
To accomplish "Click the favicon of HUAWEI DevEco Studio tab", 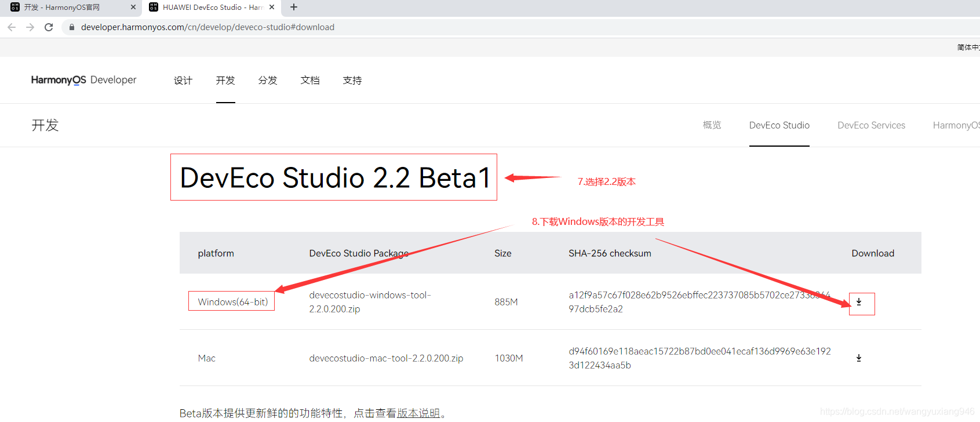I will 154,7.
